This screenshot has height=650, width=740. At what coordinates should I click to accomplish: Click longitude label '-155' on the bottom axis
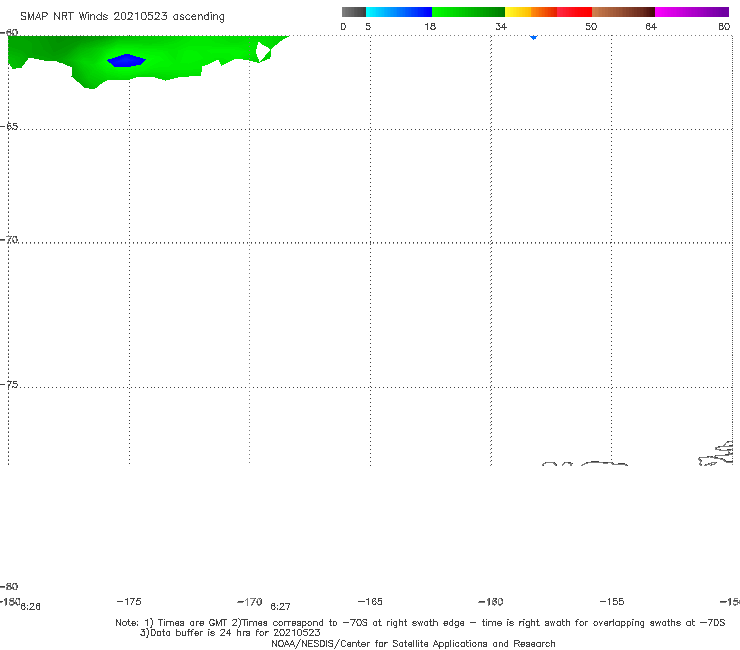612,601
